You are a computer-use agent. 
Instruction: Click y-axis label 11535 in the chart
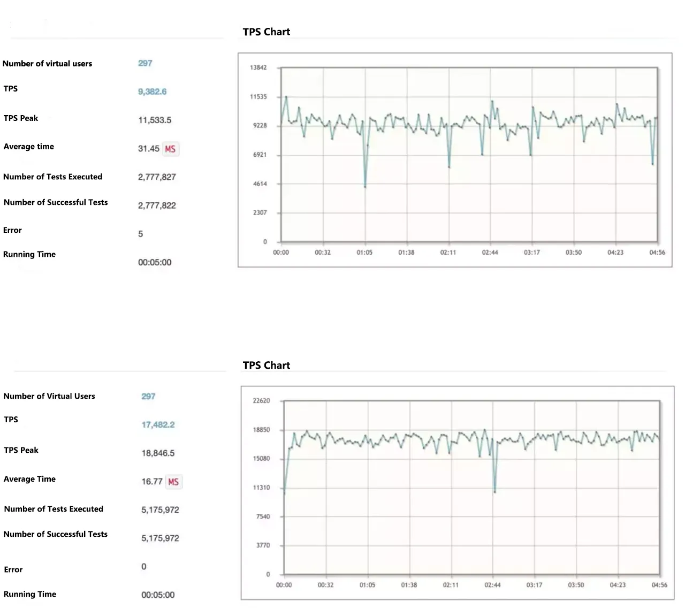(x=258, y=97)
